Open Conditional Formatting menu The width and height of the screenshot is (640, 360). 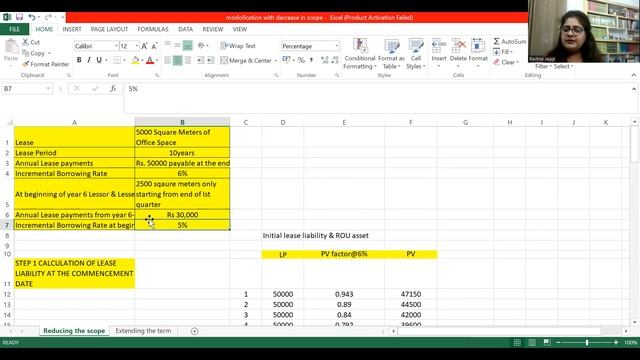[x=360, y=54]
